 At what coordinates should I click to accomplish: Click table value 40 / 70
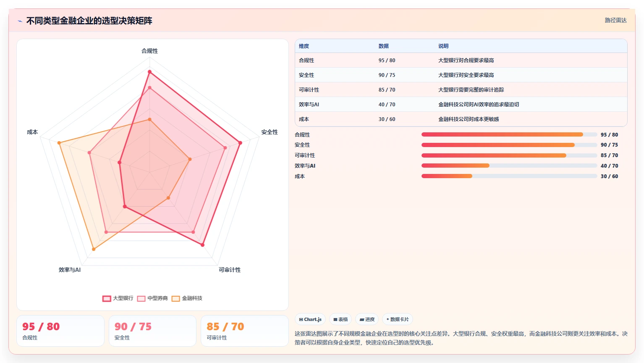click(x=387, y=105)
